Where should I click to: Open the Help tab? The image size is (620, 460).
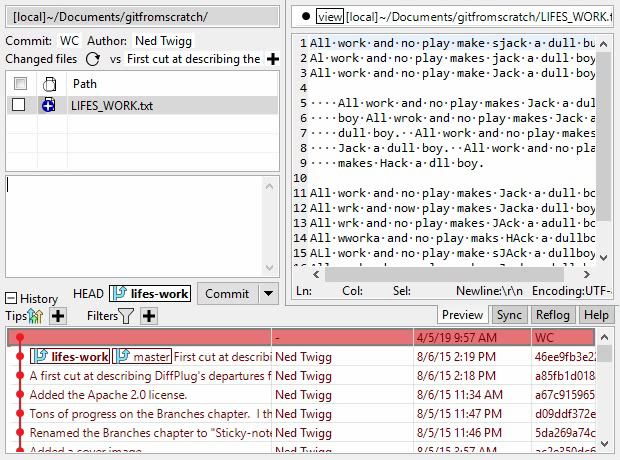pyautogui.click(x=596, y=315)
